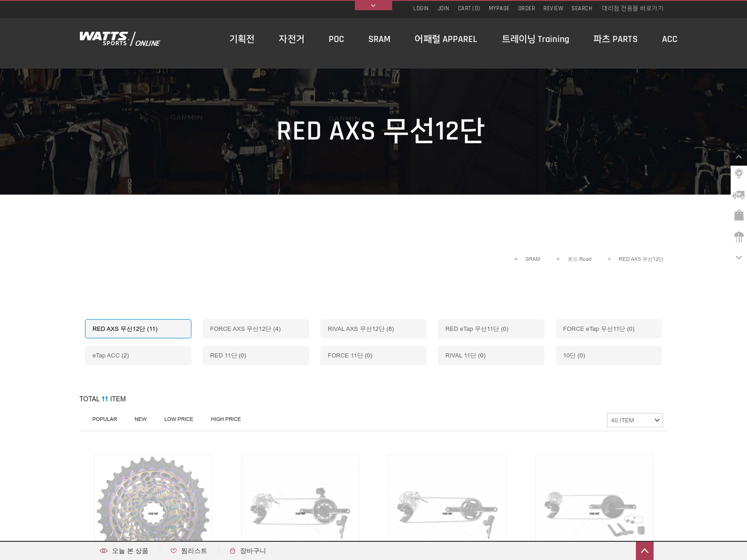
Task: Go to MYPAGE
Action: click(499, 8)
